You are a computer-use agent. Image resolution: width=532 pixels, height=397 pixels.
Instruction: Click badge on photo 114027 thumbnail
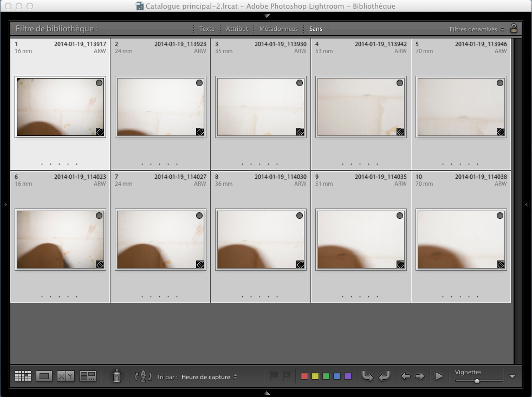200,264
